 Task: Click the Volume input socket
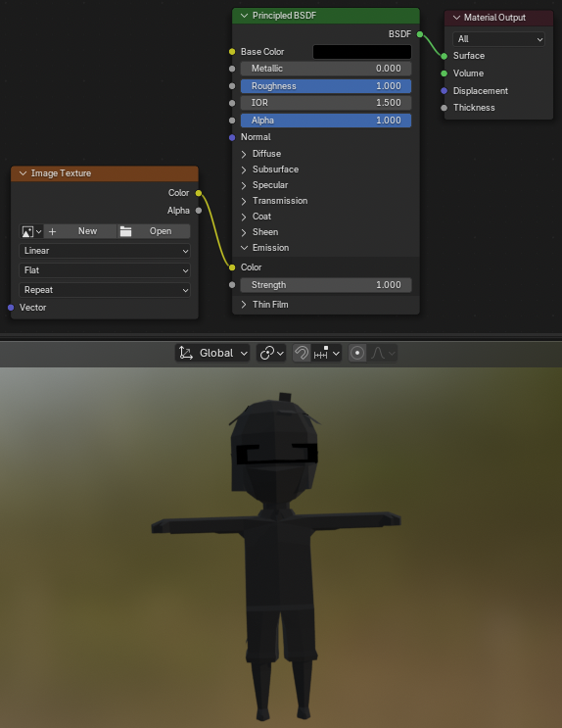coord(445,73)
